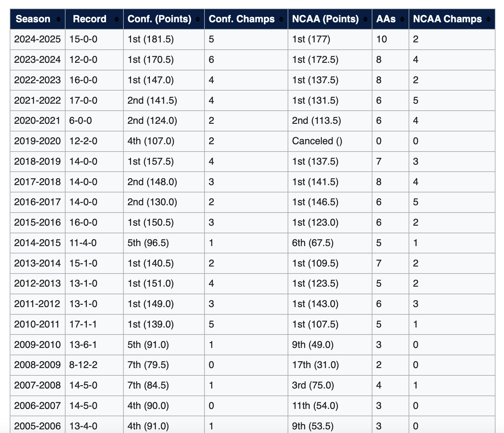Click the sort arrows icon beside AAs
This screenshot has width=504, height=433.
tap(402, 19)
